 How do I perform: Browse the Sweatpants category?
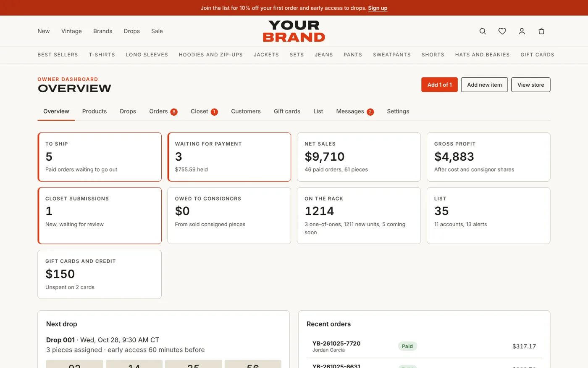392,55
